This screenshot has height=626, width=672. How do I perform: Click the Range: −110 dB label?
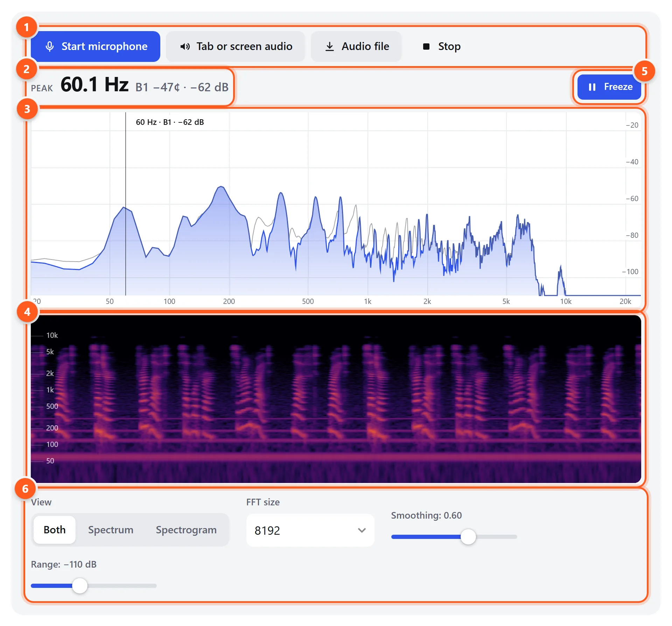pos(64,564)
